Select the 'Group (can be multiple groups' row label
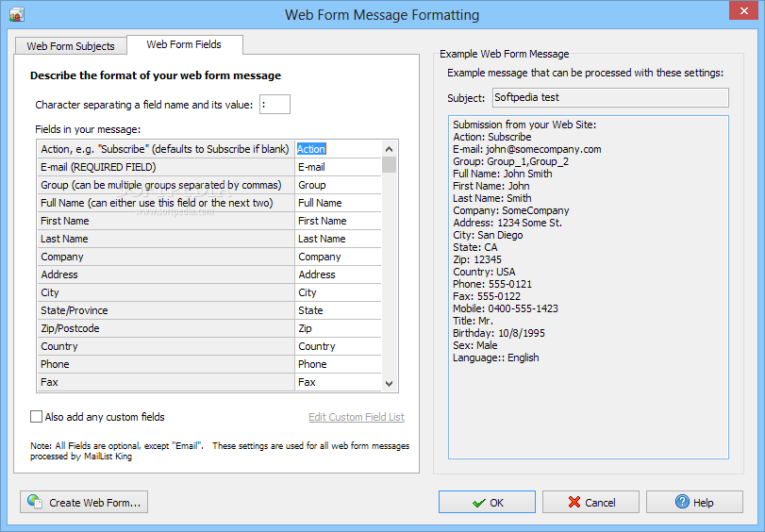The width and height of the screenshot is (765, 532). tap(166, 185)
